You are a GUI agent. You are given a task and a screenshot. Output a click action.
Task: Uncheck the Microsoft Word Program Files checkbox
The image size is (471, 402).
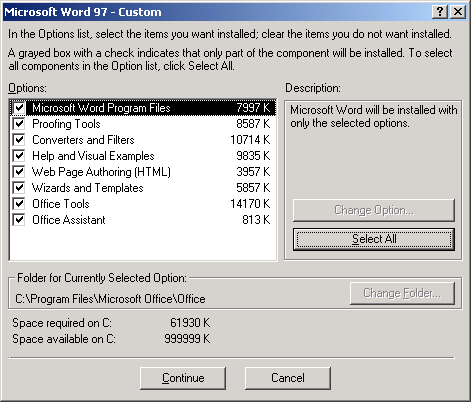click(x=19, y=108)
